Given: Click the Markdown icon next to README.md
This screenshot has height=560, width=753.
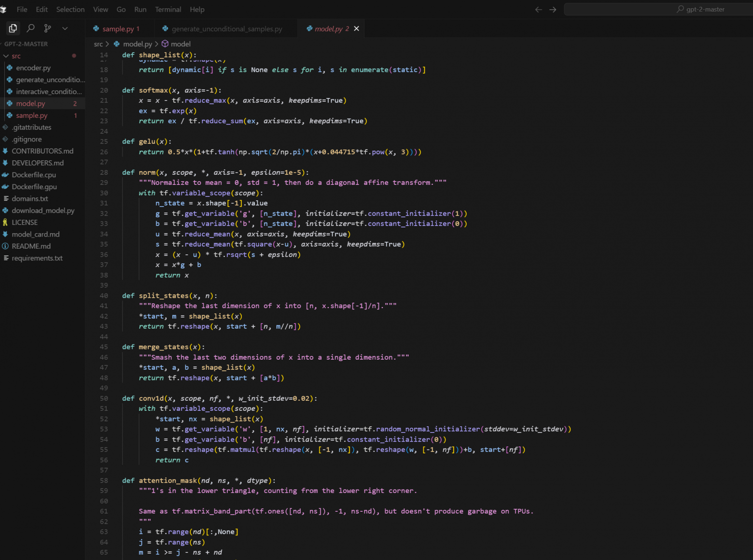Looking at the screenshot, I should (5, 246).
